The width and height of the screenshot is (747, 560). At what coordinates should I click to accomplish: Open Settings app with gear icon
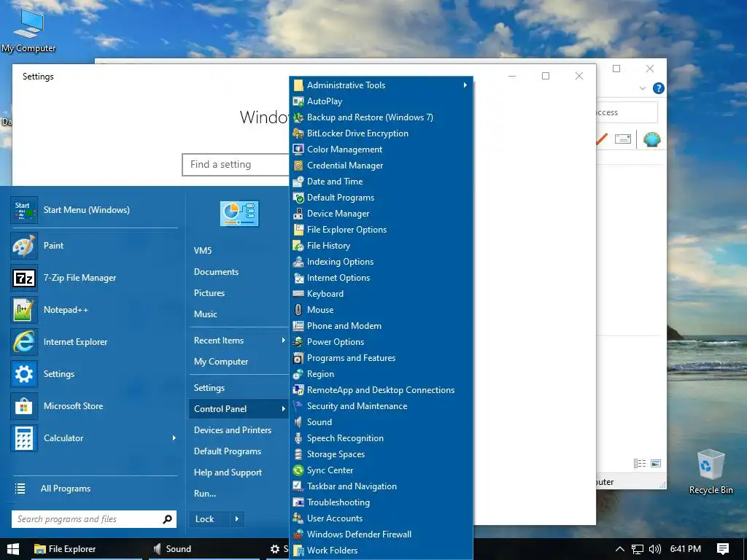[x=94, y=374]
